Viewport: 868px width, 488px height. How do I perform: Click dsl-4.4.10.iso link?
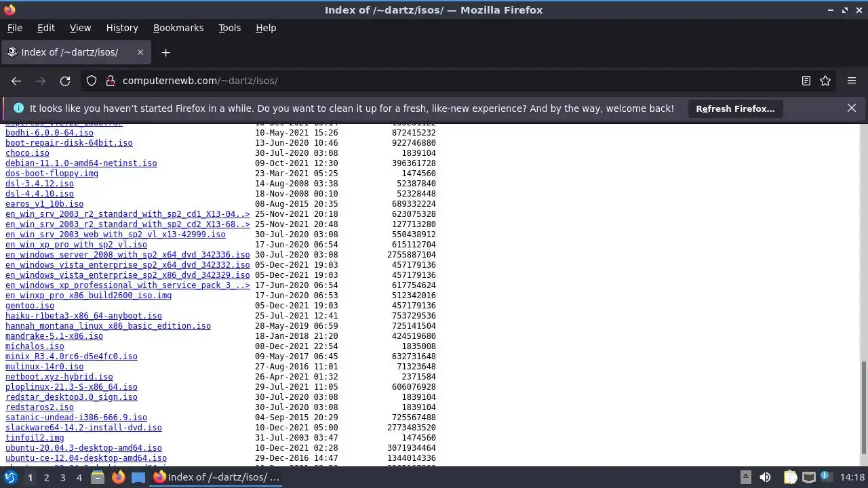39,194
